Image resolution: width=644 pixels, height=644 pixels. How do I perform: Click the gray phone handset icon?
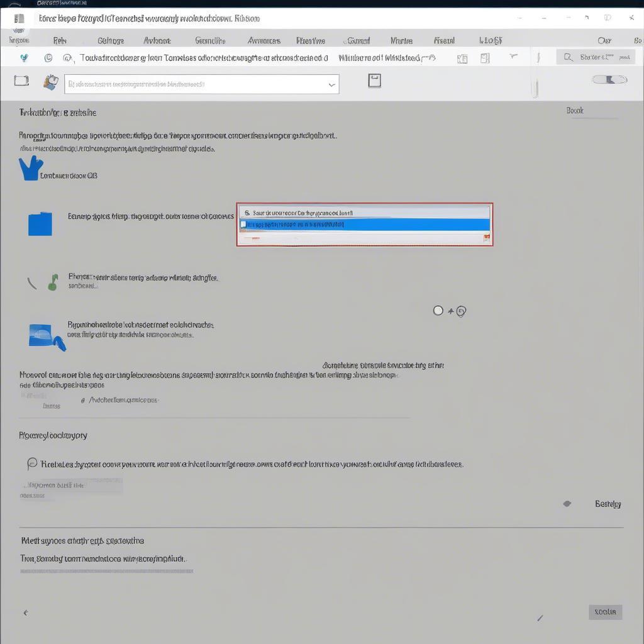coord(32,284)
